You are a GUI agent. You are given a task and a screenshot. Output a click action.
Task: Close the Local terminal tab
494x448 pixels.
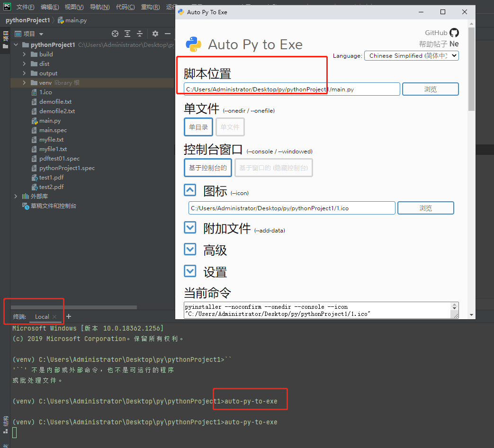click(x=54, y=317)
